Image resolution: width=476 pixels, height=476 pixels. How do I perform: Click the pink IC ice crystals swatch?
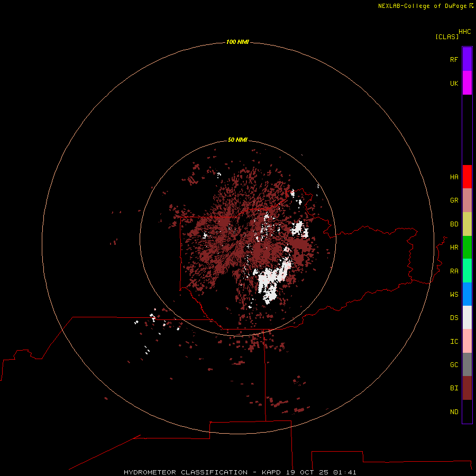point(467,341)
